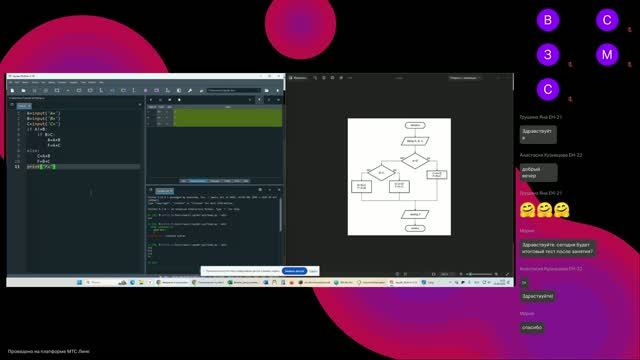Screen dimensions: 640x360
Task: Click the Open file icon in Spyder toolbar
Action: coord(23,90)
